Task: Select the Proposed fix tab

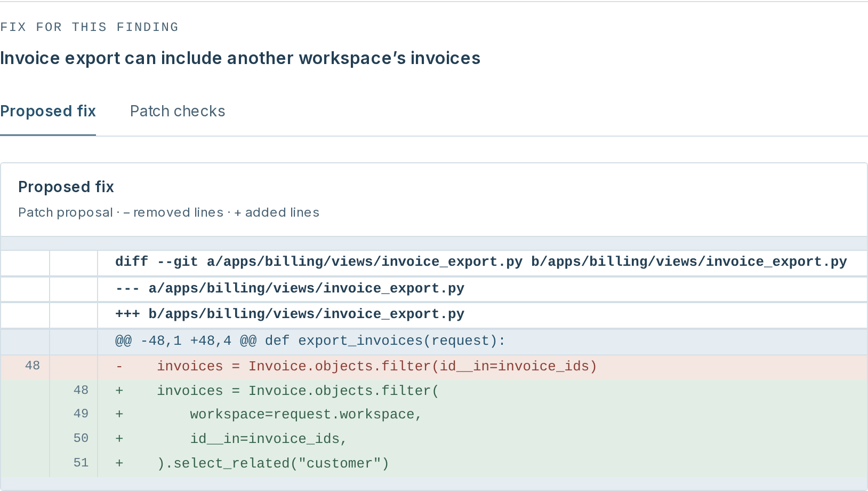Action: [48, 111]
